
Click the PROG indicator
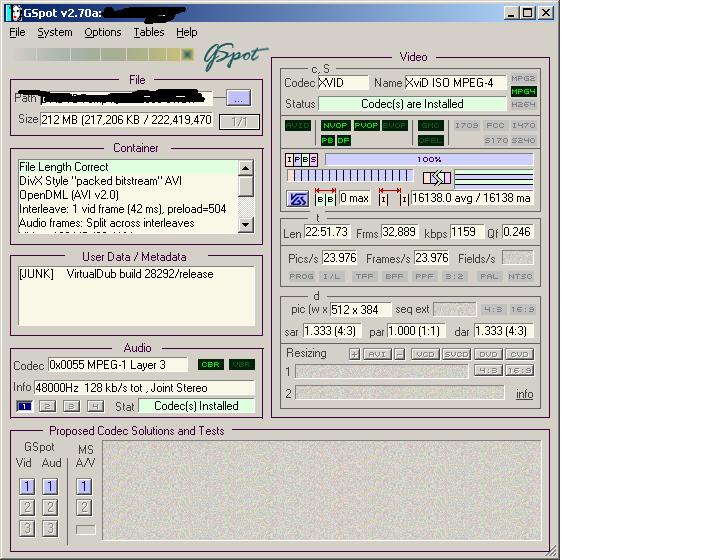pos(301,276)
